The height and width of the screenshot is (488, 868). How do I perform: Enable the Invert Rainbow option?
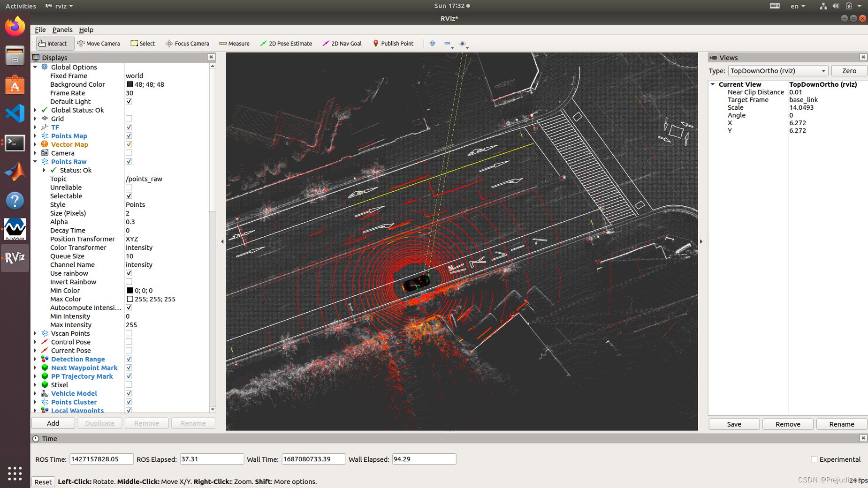(x=129, y=281)
